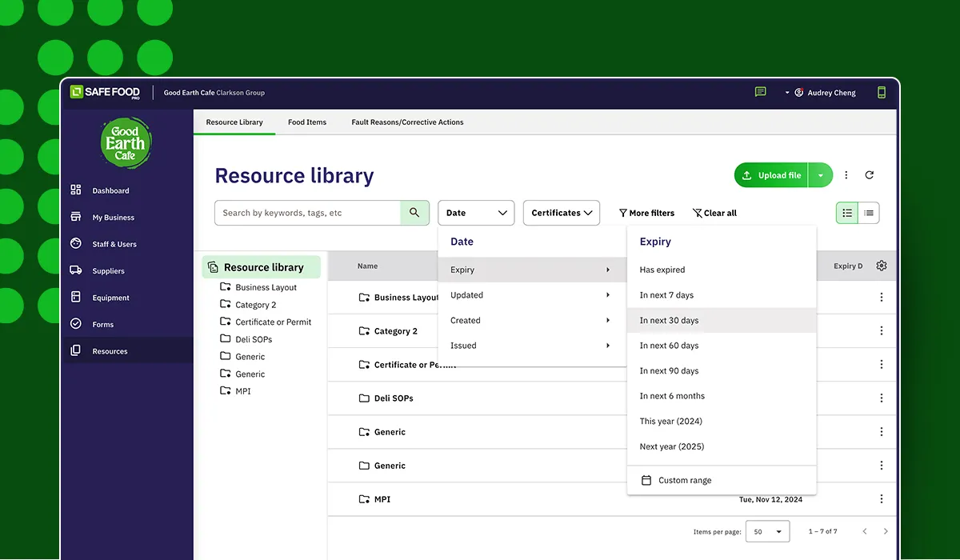
Task: Open the items per page dropdown
Action: pos(767,531)
